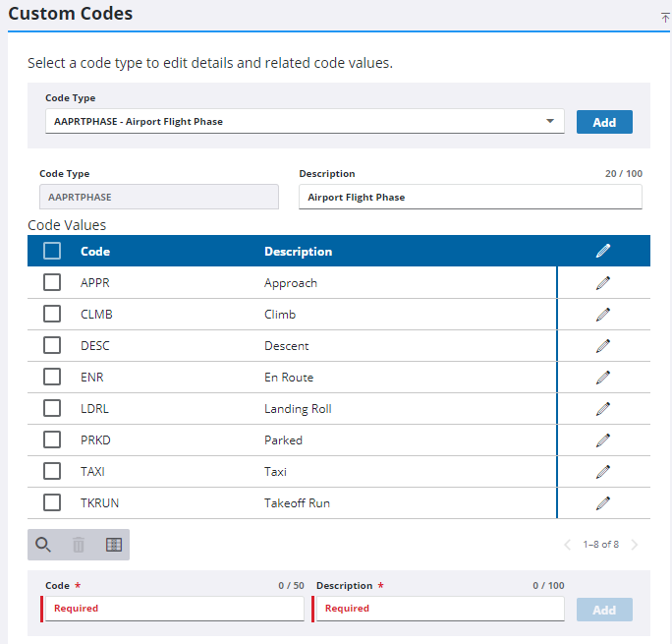Click the trash delete icon

[79, 545]
